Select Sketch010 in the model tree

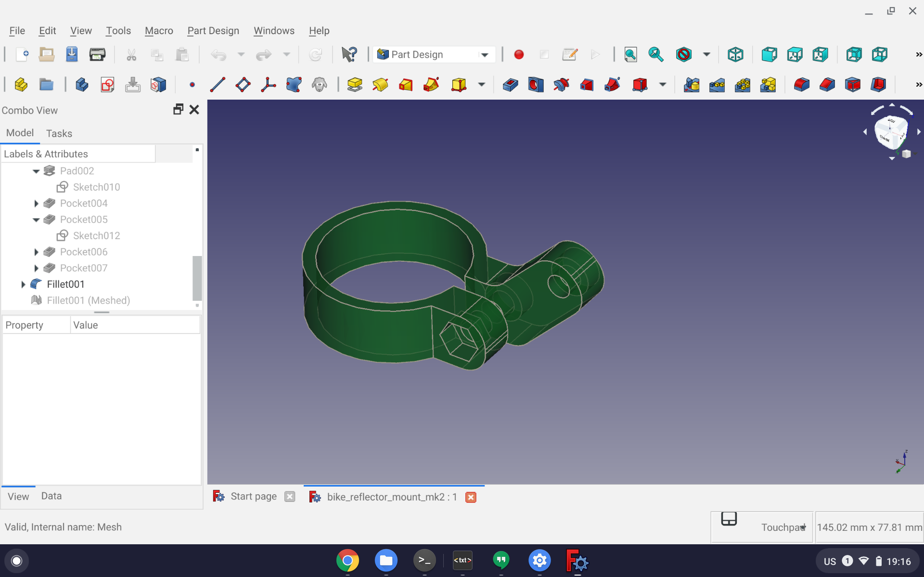point(96,187)
